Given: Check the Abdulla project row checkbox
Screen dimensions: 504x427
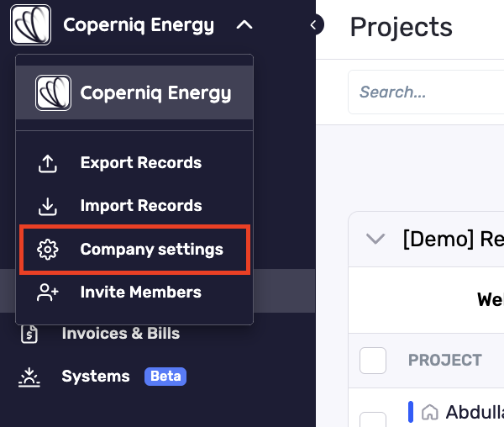Looking at the screenshot, I should pyautogui.click(x=373, y=419).
